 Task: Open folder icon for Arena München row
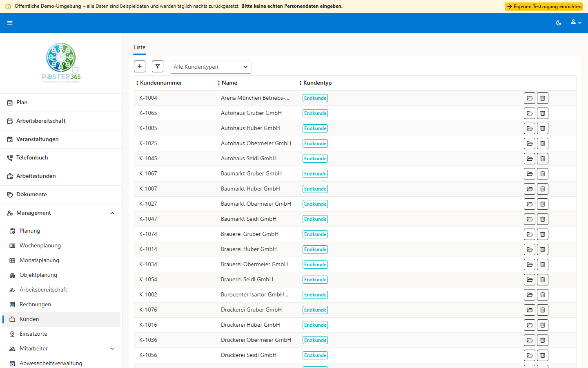pyautogui.click(x=530, y=98)
